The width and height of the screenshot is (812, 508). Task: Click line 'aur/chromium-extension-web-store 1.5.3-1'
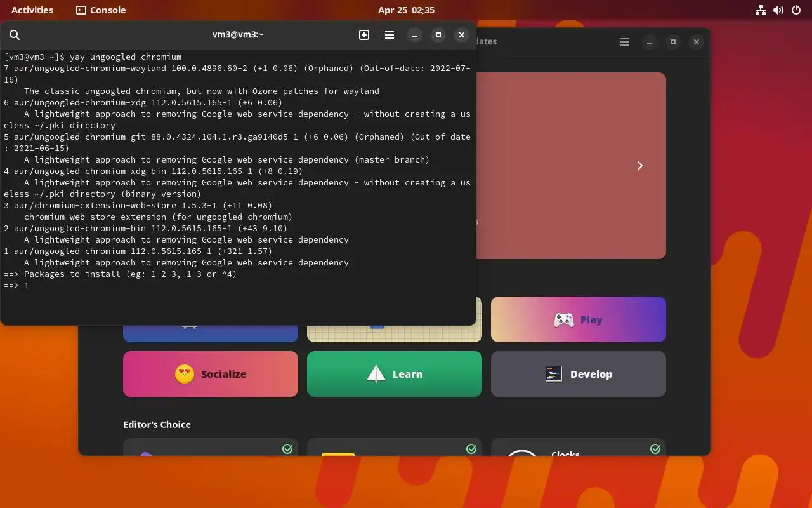[x=138, y=206]
